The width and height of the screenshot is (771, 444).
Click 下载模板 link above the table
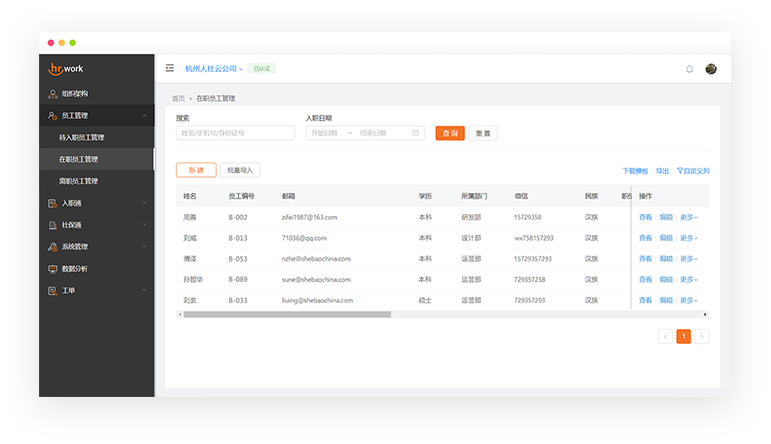[x=635, y=171]
